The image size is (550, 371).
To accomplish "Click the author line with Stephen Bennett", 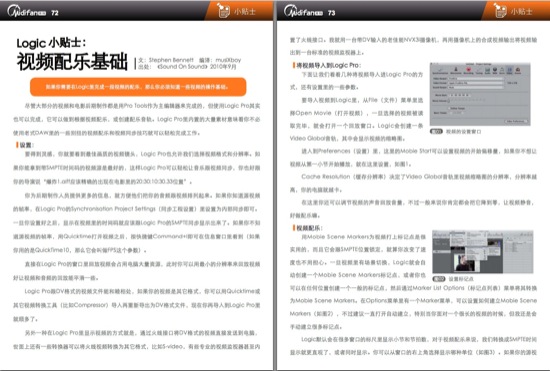I will point(189,60).
